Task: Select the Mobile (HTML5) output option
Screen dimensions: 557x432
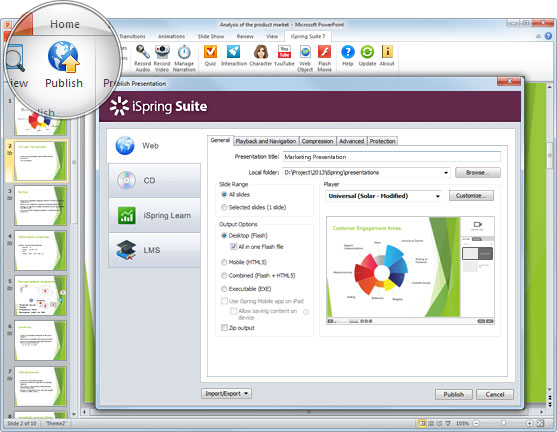Action: [224, 262]
